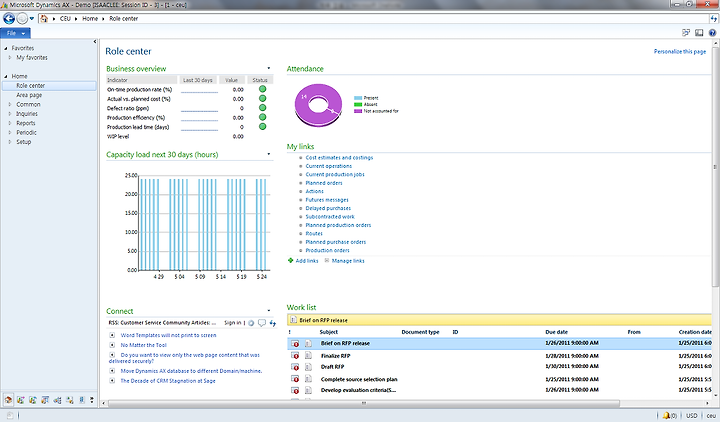
Task: Open the navigation history dropdown arrow
Action: 32,19
